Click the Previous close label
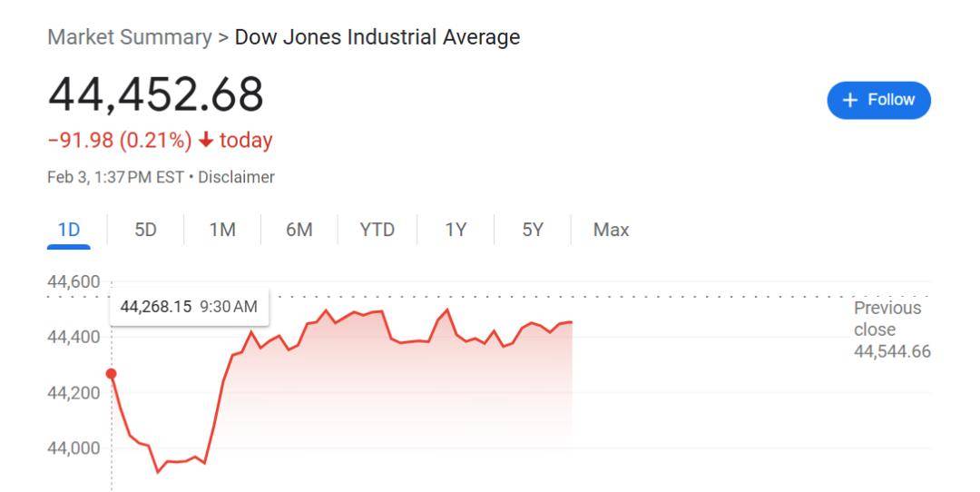Image resolution: width=980 pixels, height=492 pixels. pyautogui.click(x=887, y=319)
